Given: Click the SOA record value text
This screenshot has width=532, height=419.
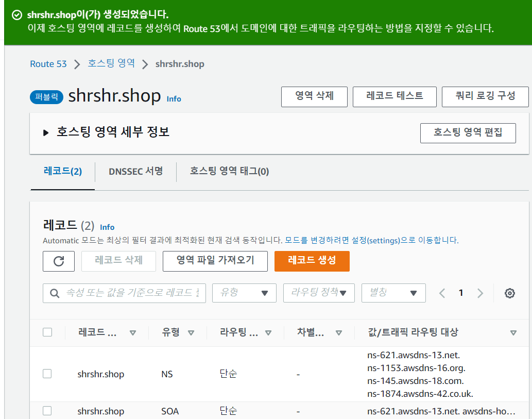Looking at the screenshot, I should click(x=441, y=411).
